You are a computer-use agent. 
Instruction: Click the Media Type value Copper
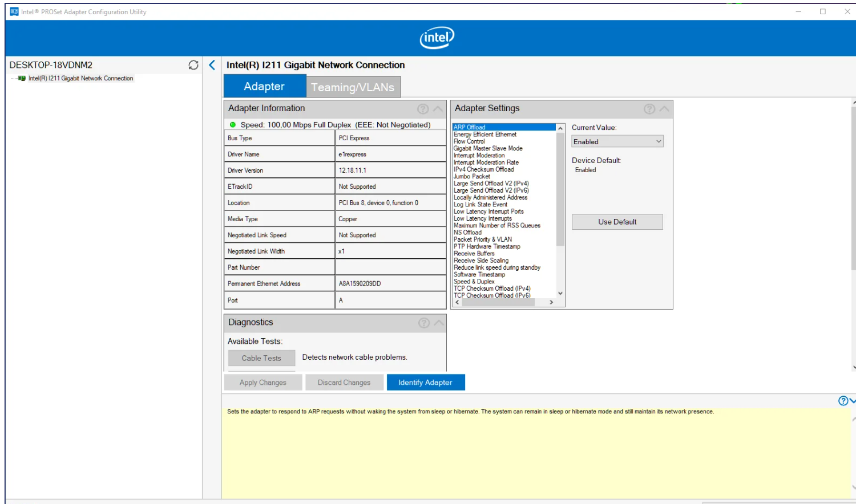[348, 219]
